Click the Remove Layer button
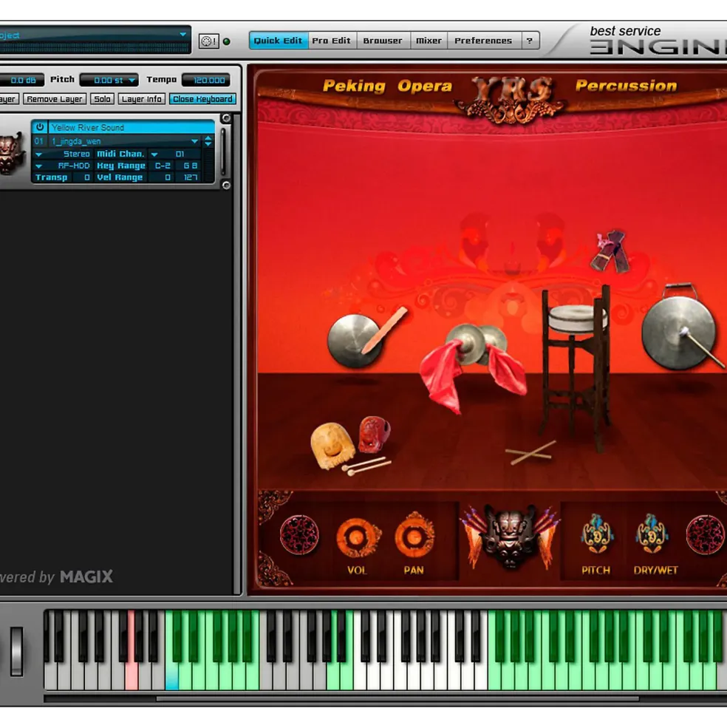 click(55, 99)
